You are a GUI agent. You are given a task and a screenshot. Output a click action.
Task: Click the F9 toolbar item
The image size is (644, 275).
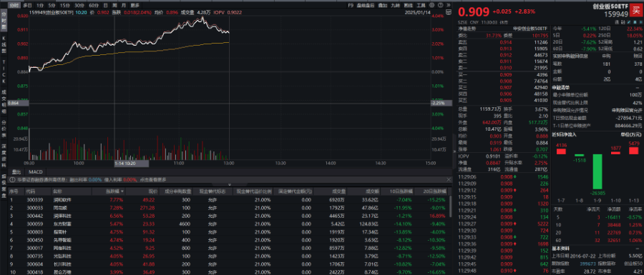click(351, 6)
